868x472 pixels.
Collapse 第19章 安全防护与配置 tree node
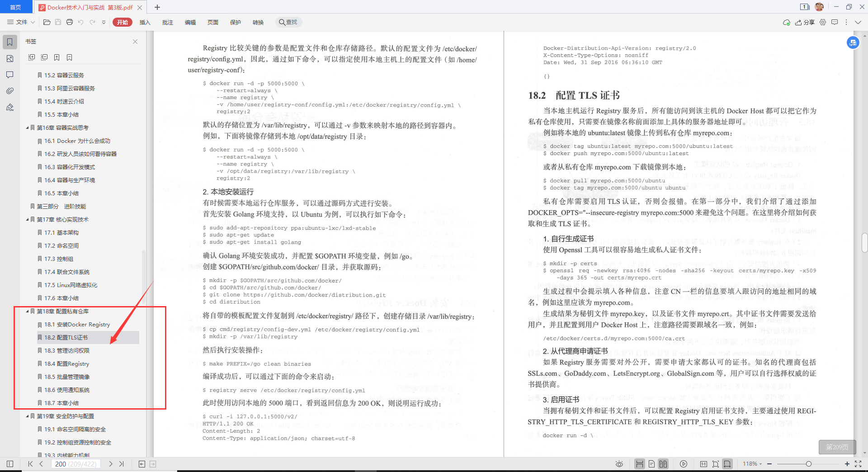coord(27,416)
